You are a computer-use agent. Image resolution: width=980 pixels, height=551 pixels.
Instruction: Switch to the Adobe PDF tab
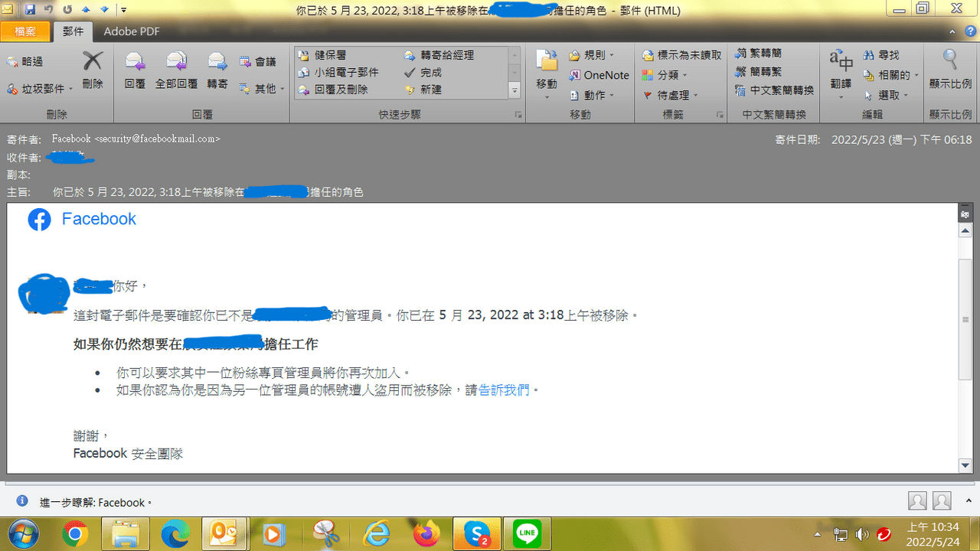pos(132,31)
